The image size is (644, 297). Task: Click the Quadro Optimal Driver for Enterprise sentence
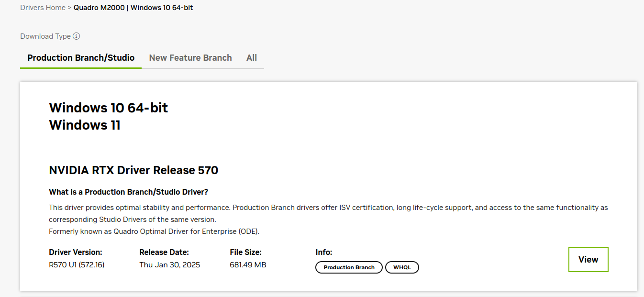pos(154,231)
